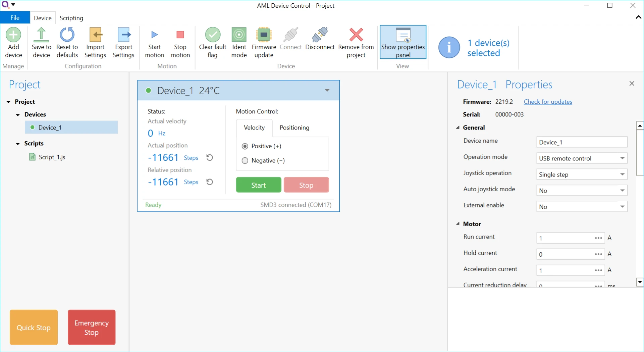Click the Device name input field
644x352 pixels.
[x=582, y=142]
